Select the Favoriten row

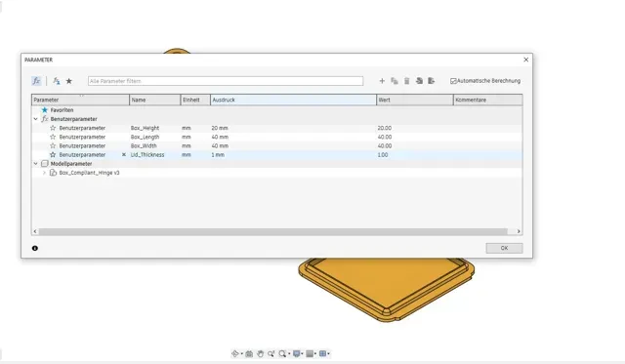click(277, 110)
